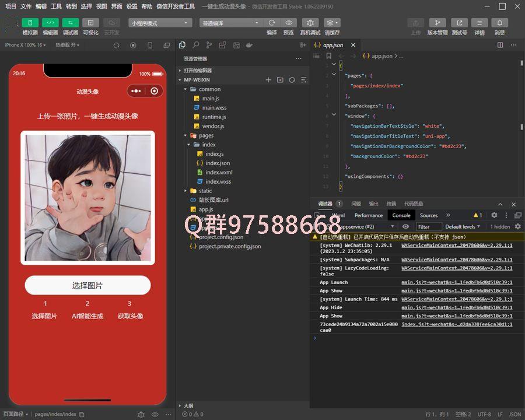Detach the simulator window
Screen dimensions: 525x420
(166, 45)
